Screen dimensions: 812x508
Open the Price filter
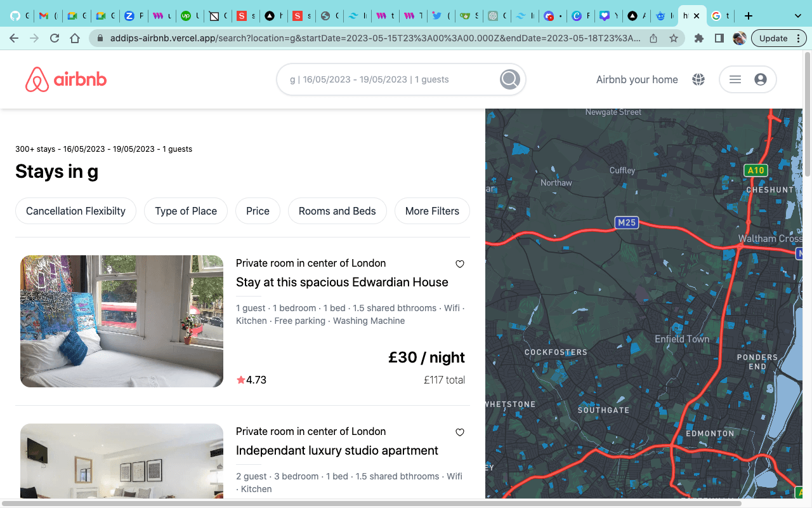pos(258,211)
